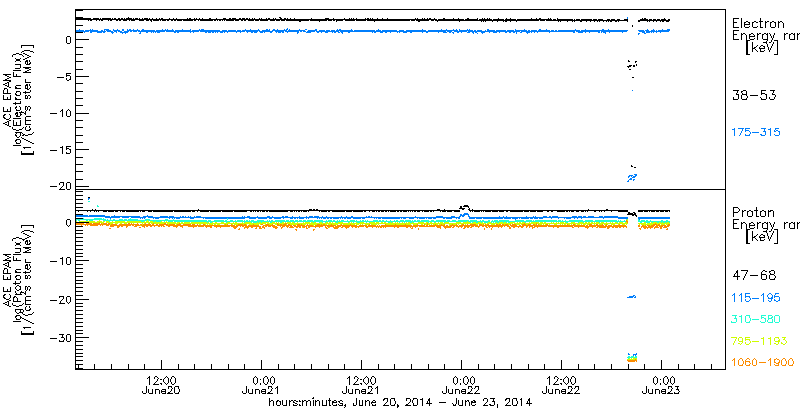Click the 47-68 proton energy legend label

[754, 276]
